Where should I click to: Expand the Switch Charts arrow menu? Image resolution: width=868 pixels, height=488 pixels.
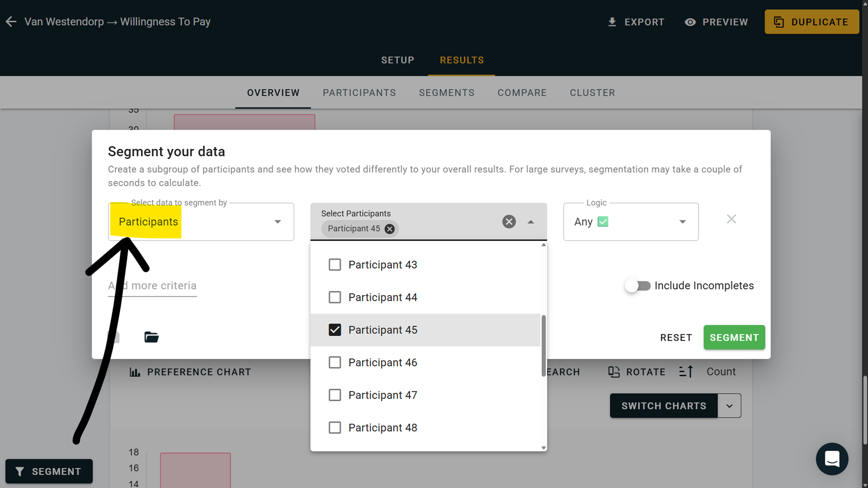point(729,406)
